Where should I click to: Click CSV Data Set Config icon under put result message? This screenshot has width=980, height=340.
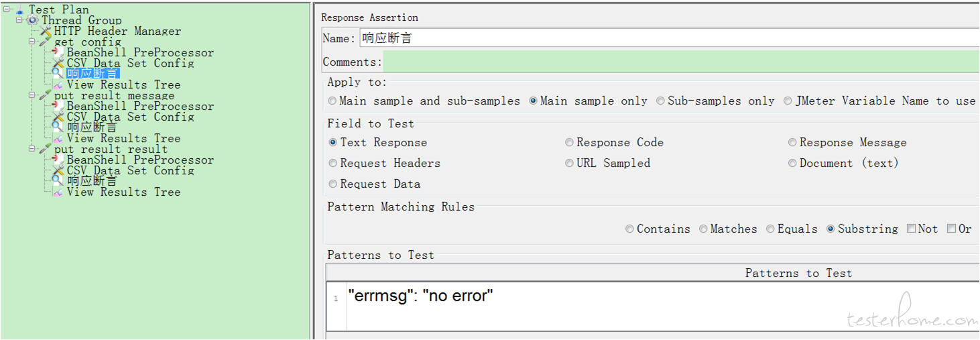point(58,117)
